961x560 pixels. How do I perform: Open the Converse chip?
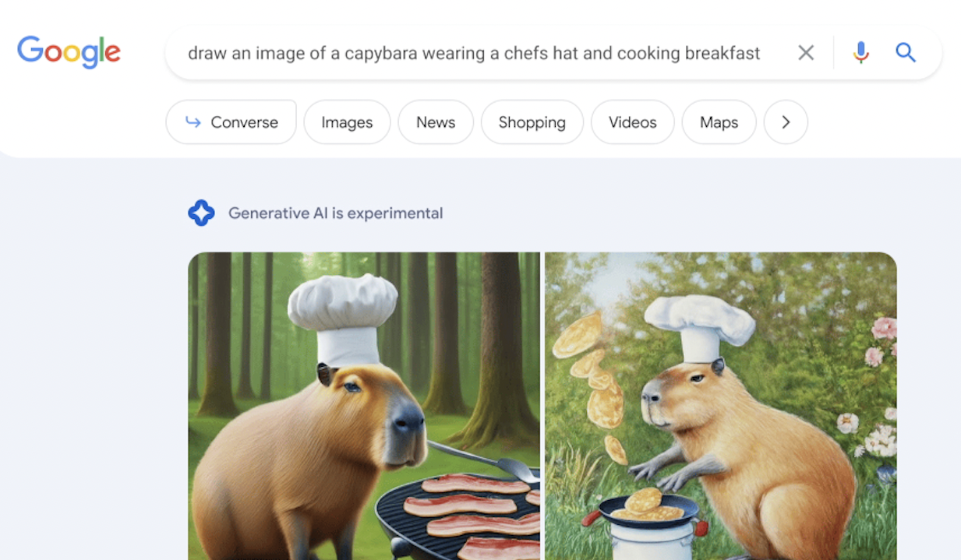click(231, 122)
